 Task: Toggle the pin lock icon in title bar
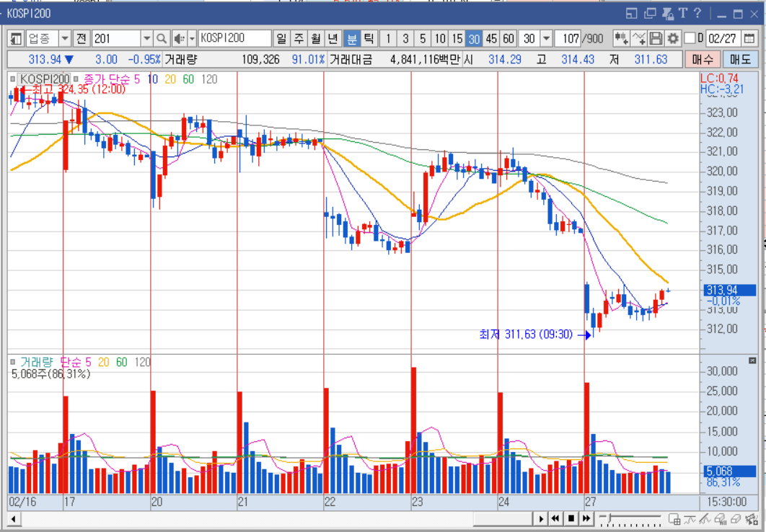[x=667, y=14]
